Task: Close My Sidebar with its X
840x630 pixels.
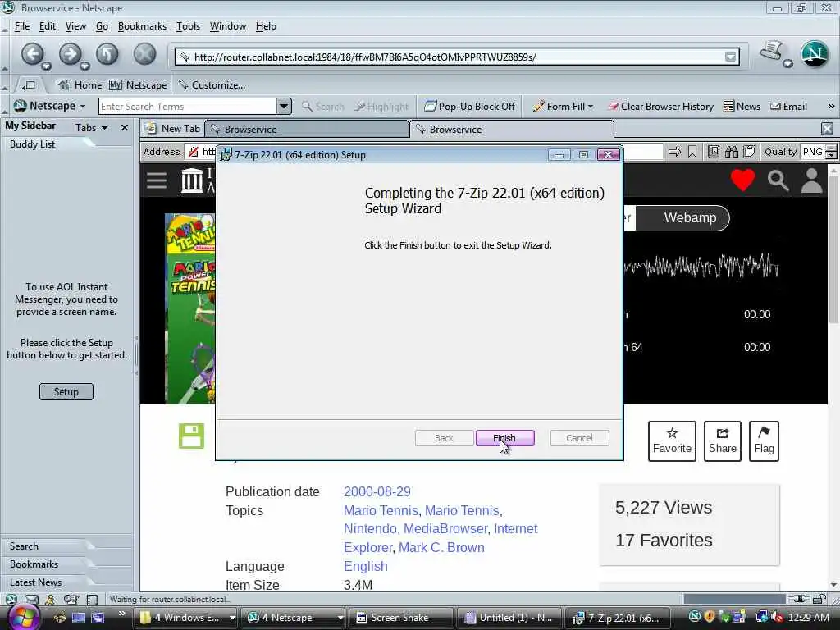Action: pos(125,127)
